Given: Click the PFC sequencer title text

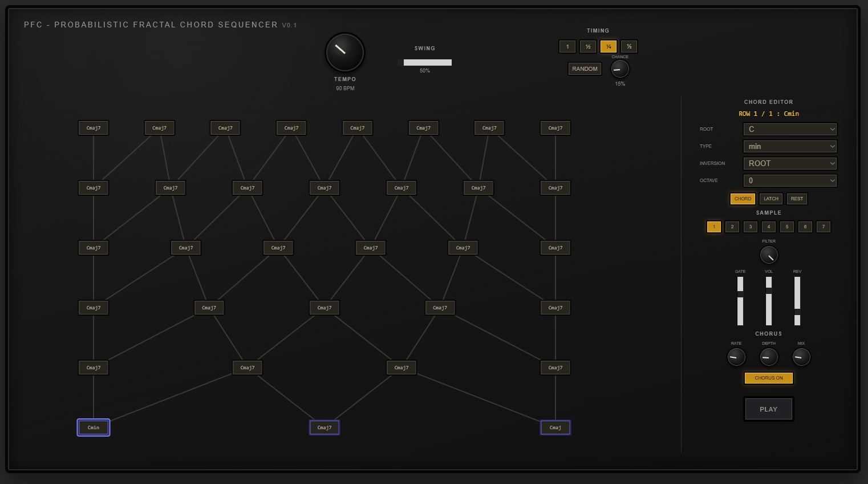Looking at the screenshot, I should pos(151,25).
